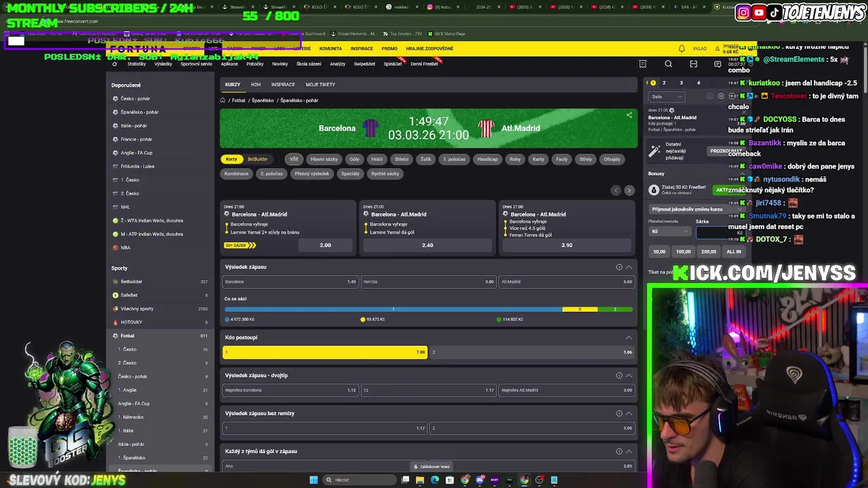Open the Solo bet type dropdown
Image resolution: width=868 pixels, height=488 pixels.
coord(667,96)
